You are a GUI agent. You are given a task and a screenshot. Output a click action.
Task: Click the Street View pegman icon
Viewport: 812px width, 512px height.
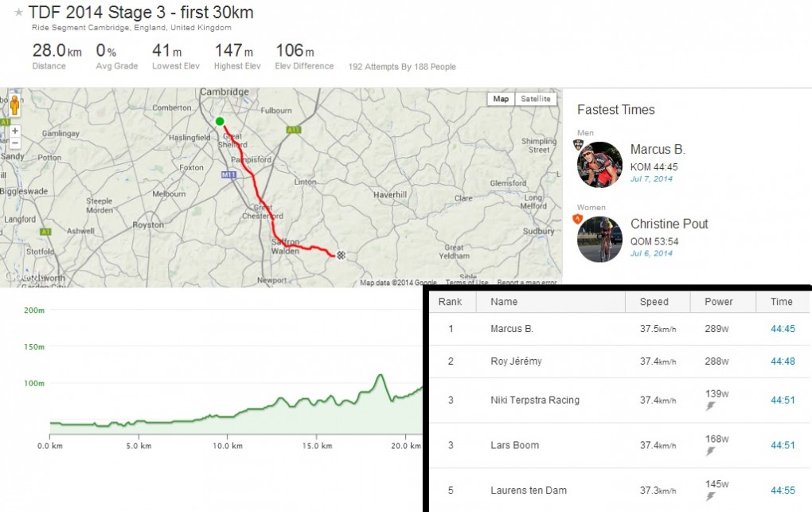(14, 106)
